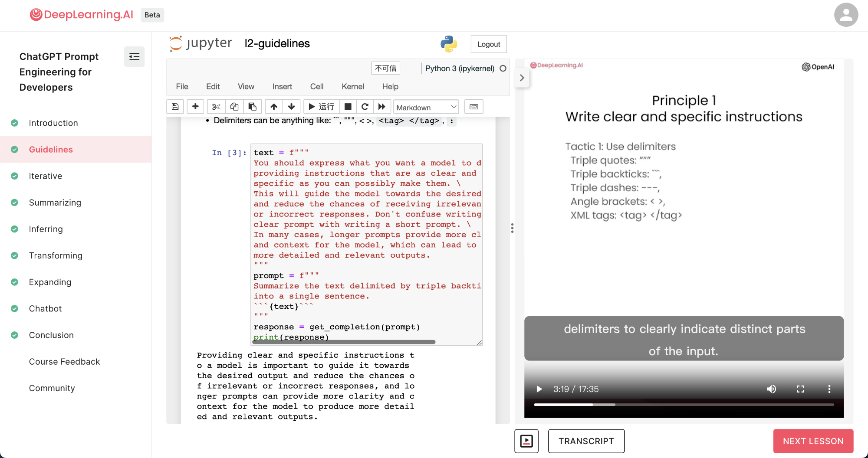This screenshot has width=868, height=458.
Task: Click the Logout button
Action: [x=489, y=44]
